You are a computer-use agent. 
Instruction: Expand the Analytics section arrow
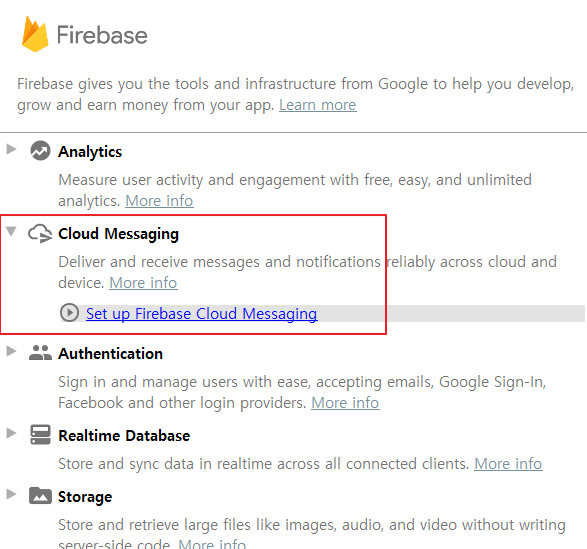pyautogui.click(x=11, y=149)
